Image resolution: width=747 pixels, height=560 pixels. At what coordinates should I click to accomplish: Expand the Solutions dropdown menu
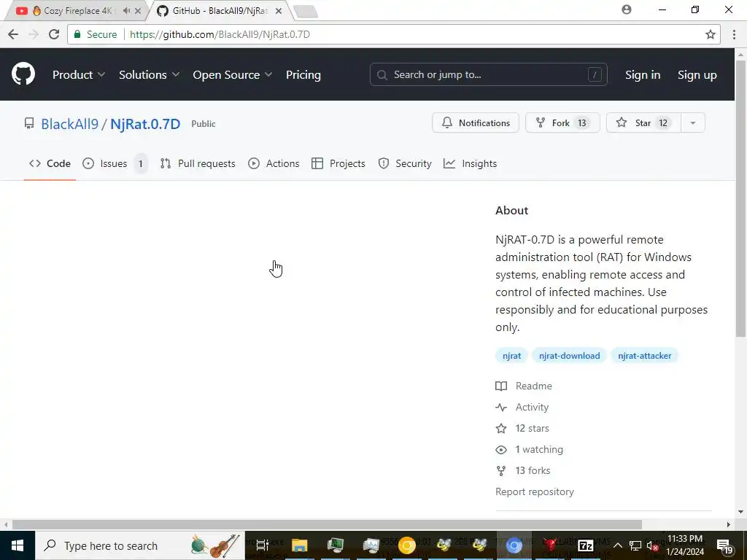click(149, 75)
